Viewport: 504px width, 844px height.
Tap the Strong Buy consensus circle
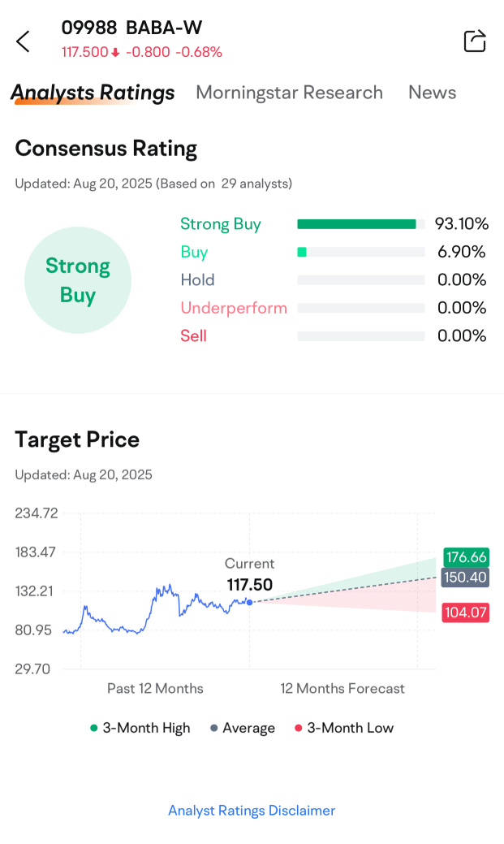pos(78,280)
